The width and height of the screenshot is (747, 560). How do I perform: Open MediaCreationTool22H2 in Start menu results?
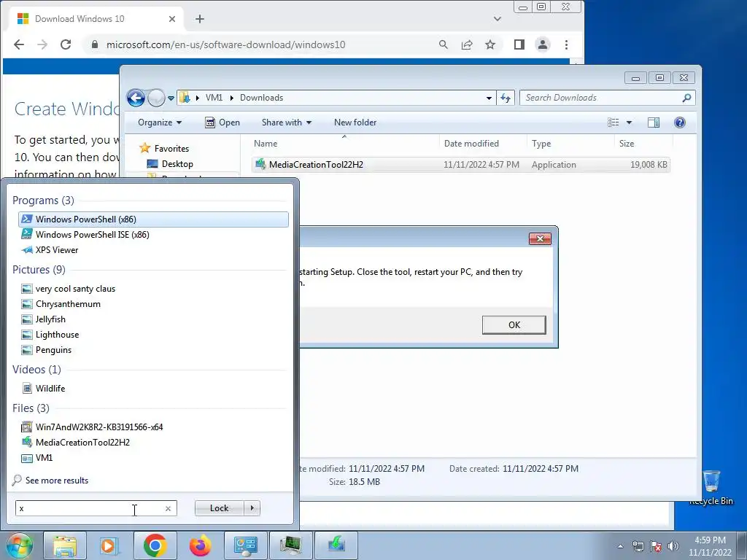75,442
